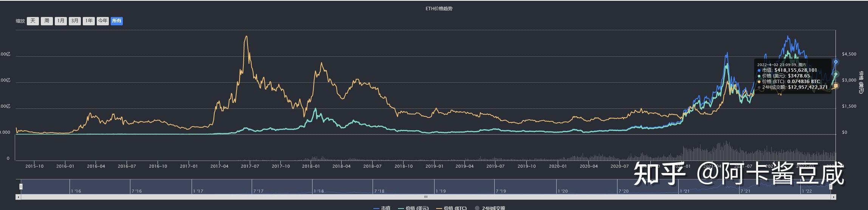Click the 2016-04 date axis label
The height and width of the screenshot is (210, 868).
tap(96, 166)
